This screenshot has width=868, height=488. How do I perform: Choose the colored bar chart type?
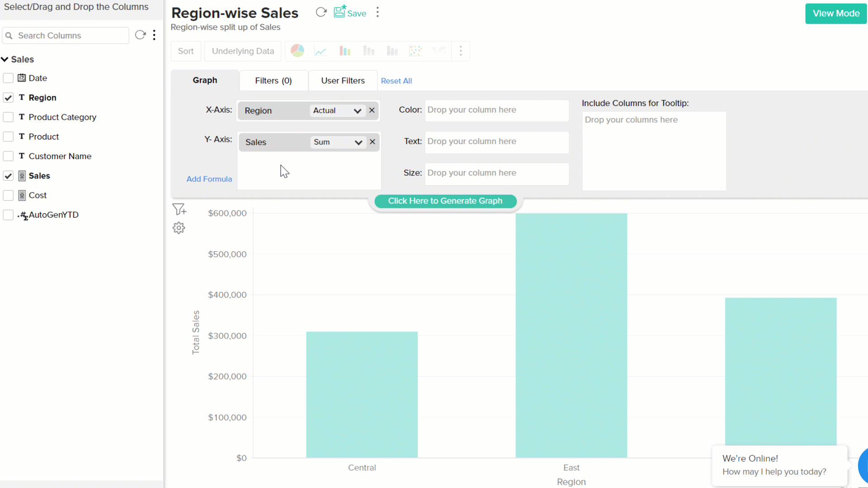345,51
